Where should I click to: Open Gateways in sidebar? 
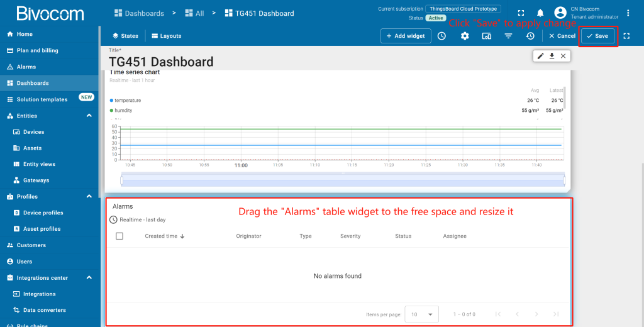pyautogui.click(x=49, y=180)
